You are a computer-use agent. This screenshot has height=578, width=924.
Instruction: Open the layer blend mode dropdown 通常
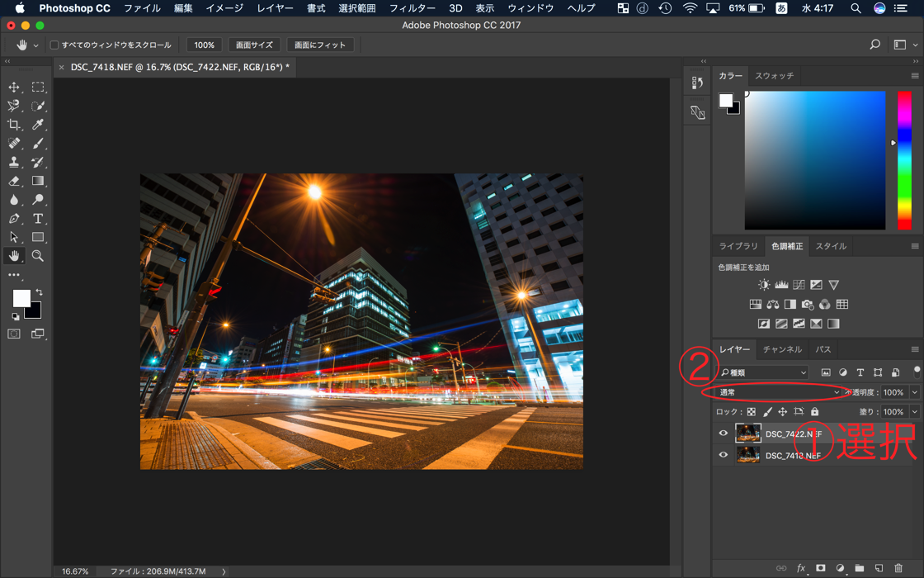779,392
